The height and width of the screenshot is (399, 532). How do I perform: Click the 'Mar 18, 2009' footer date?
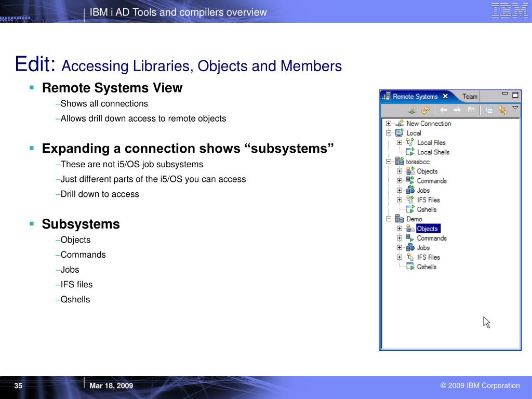111,385
